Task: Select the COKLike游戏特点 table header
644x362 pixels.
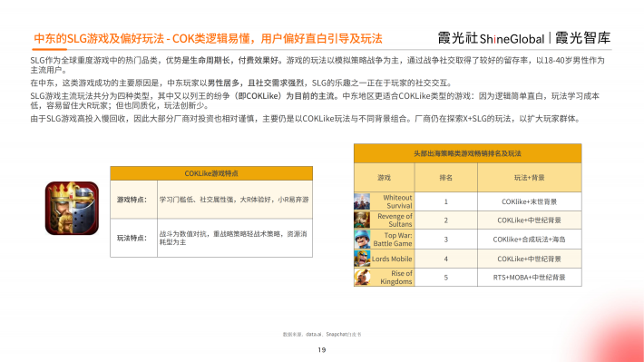Action: [x=211, y=173]
